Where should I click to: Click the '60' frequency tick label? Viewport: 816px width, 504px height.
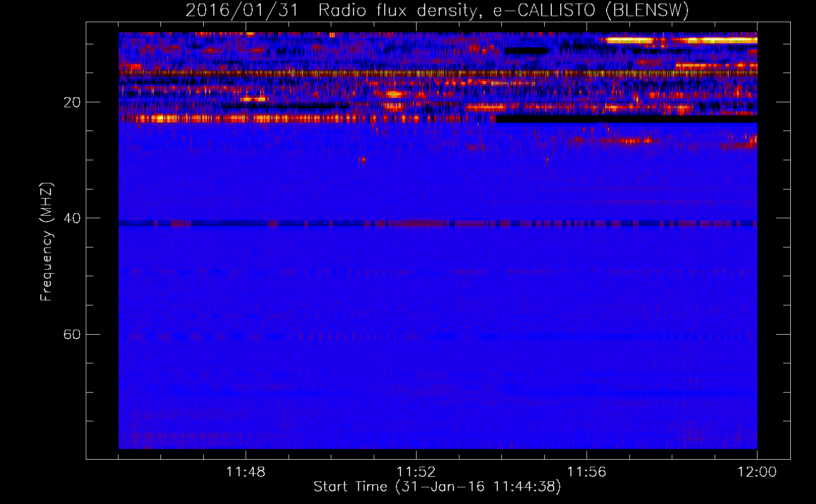pyautogui.click(x=72, y=334)
